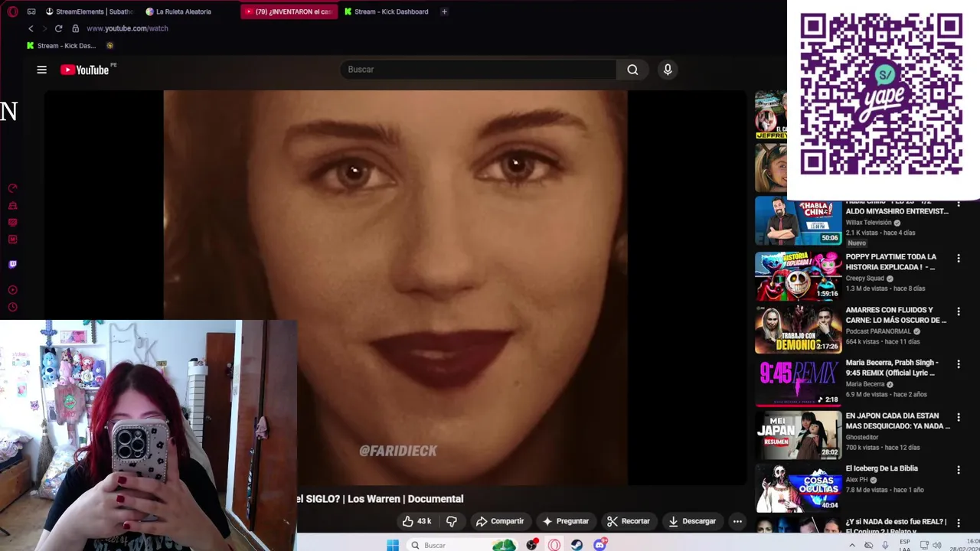Open the taskbar volume control
The height and width of the screenshot is (551, 980).
tap(937, 545)
